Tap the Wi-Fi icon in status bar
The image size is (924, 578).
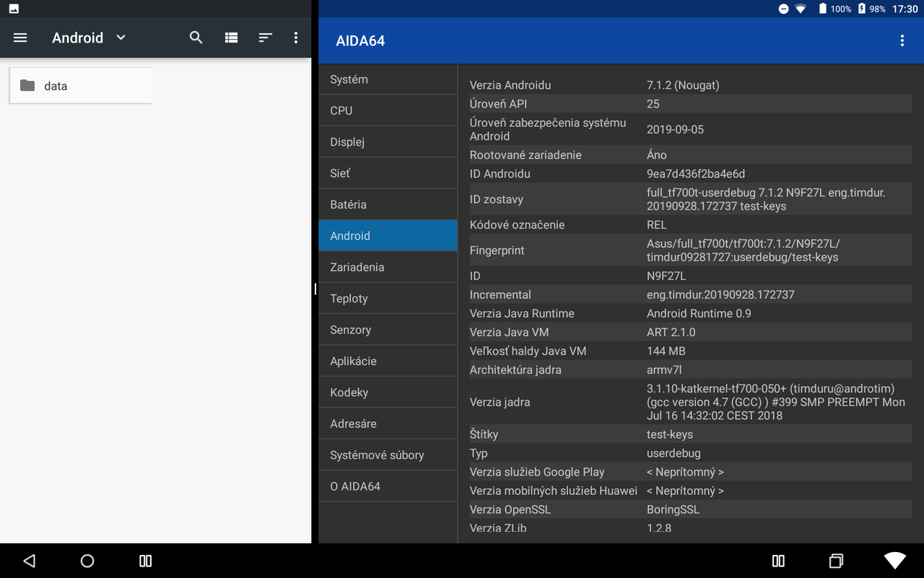click(x=801, y=9)
